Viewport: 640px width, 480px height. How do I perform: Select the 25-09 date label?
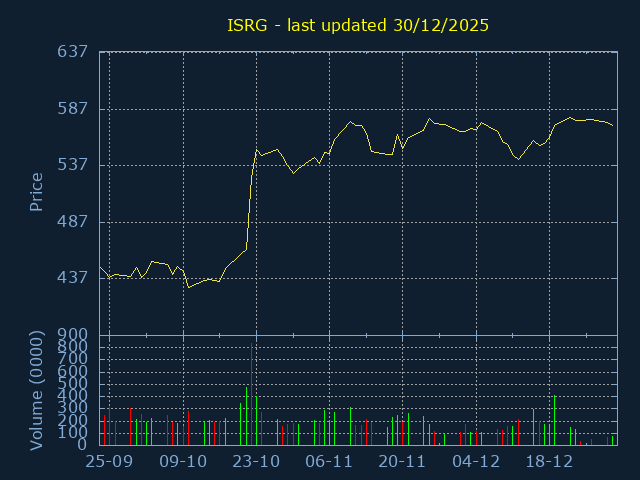[x=109, y=462]
